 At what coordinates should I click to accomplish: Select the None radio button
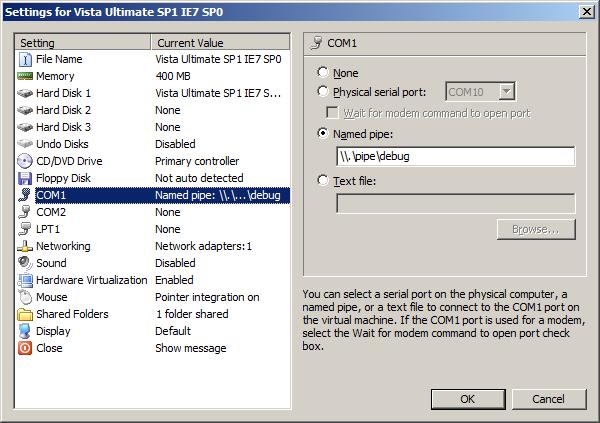[323, 72]
